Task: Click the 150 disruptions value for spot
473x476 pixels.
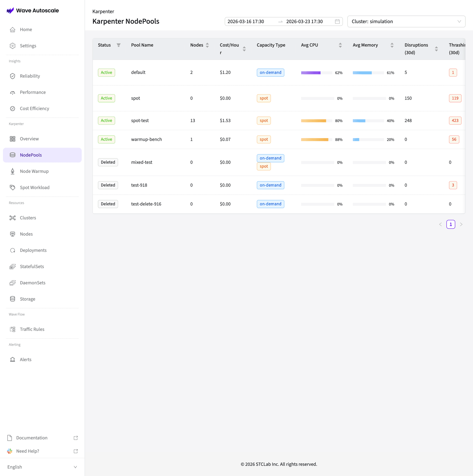Action: (408, 98)
